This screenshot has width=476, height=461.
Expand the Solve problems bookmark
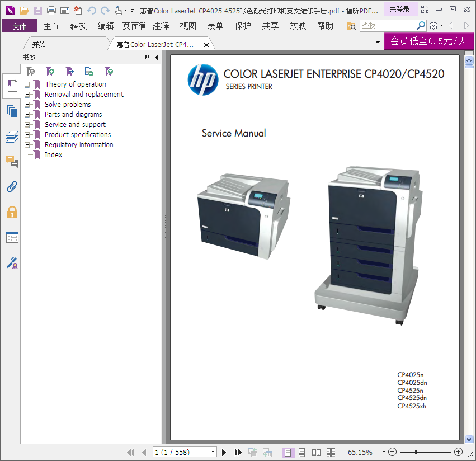(27, 104)
